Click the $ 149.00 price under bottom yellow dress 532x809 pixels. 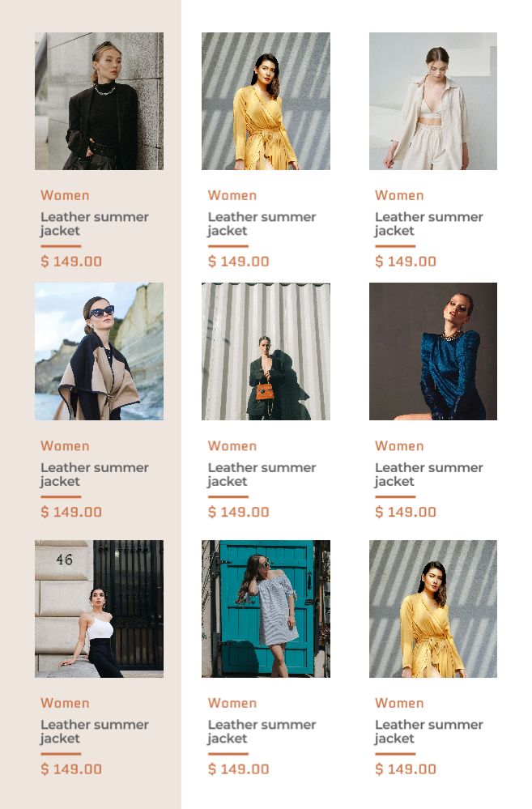click(x=406, y=769)
